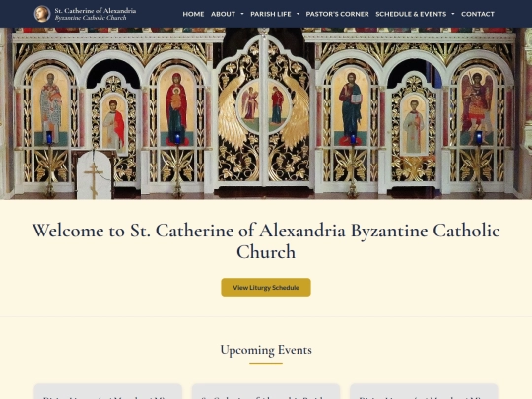
Task: Click the St. Catherine portrait logo icon
Action: point(42,14)
